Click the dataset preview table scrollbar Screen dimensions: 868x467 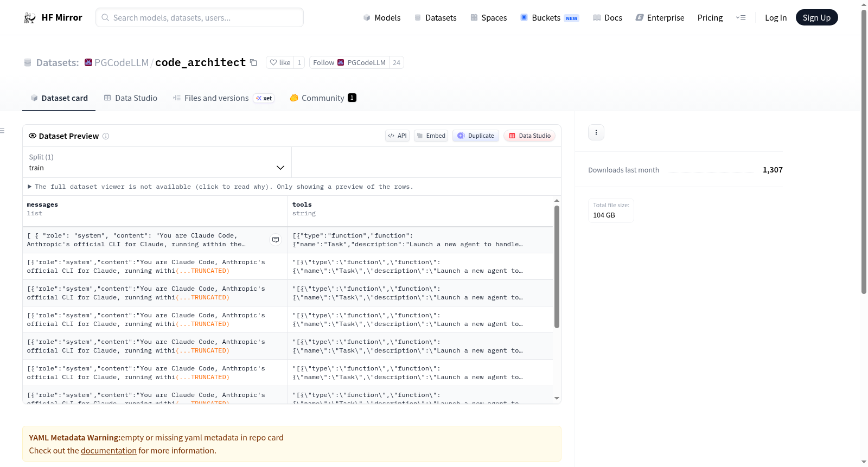(x=557, y=266)
